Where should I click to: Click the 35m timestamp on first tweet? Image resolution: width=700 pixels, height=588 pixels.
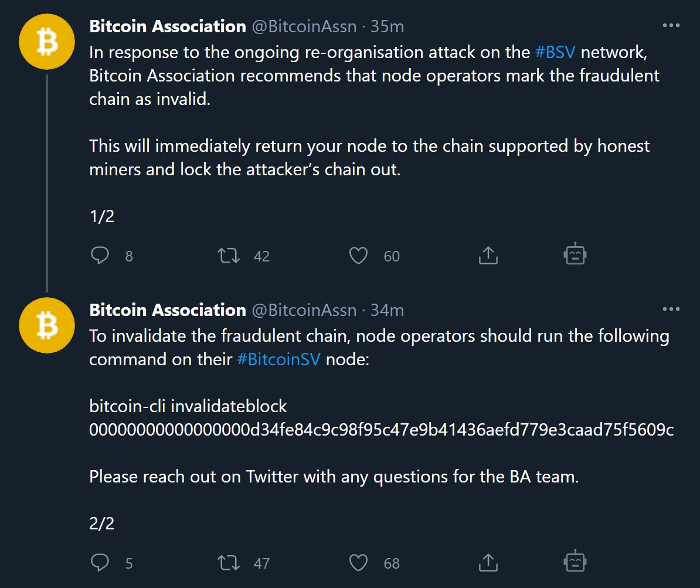387,26
